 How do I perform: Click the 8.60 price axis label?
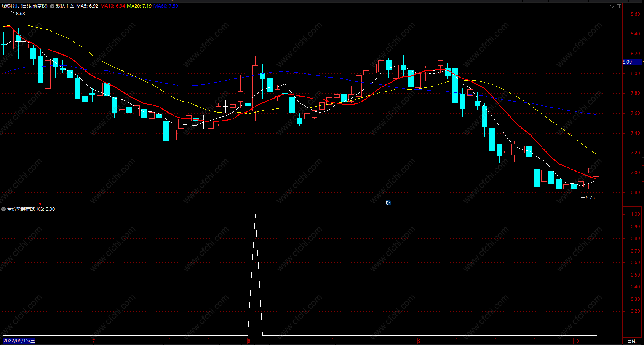point(635,14)
